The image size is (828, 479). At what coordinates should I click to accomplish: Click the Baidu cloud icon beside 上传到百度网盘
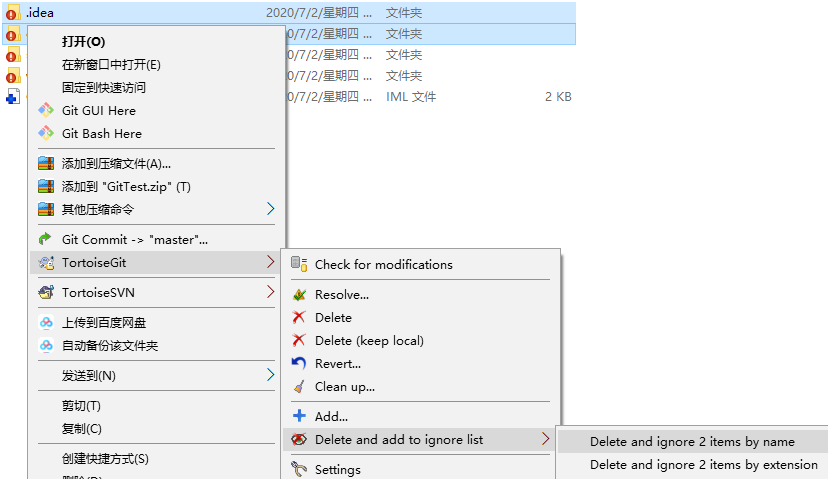click(46, 322)
